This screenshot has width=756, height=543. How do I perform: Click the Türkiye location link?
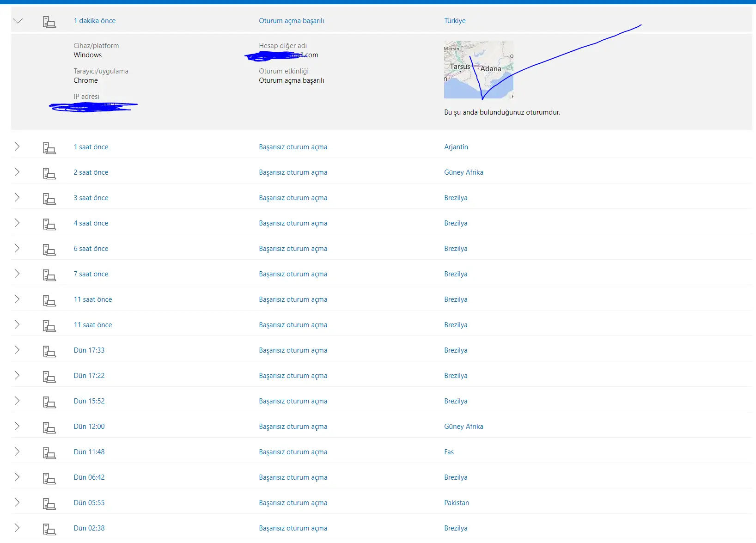(x=455, y=21)
